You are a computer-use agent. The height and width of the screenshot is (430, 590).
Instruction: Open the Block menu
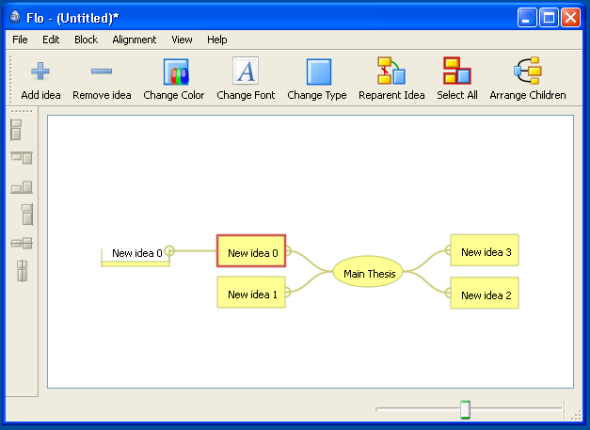coord(86,40)
